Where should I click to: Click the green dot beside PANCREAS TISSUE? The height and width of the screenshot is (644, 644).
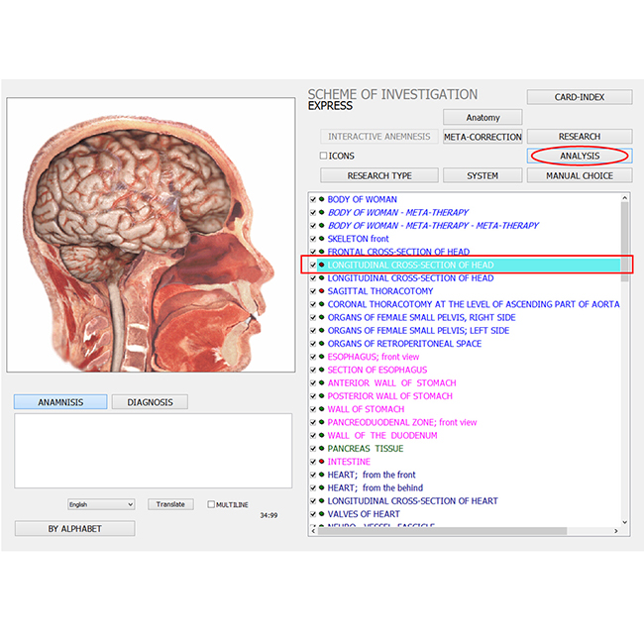(322, 449)
